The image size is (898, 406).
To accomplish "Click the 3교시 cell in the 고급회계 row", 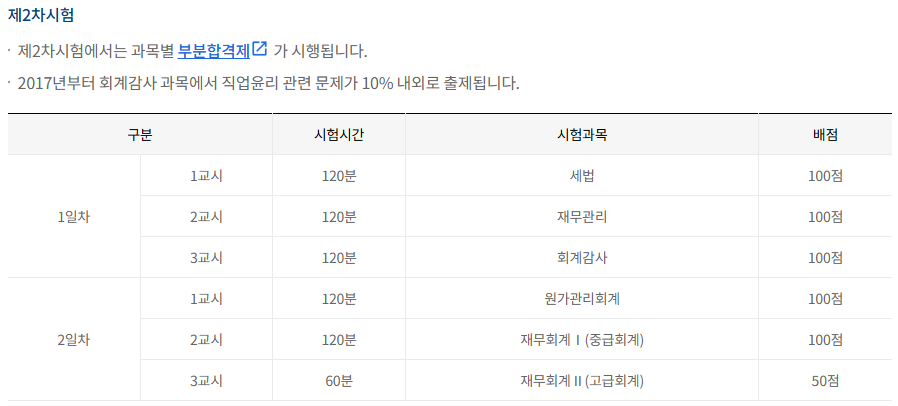I will pos(206,380).
